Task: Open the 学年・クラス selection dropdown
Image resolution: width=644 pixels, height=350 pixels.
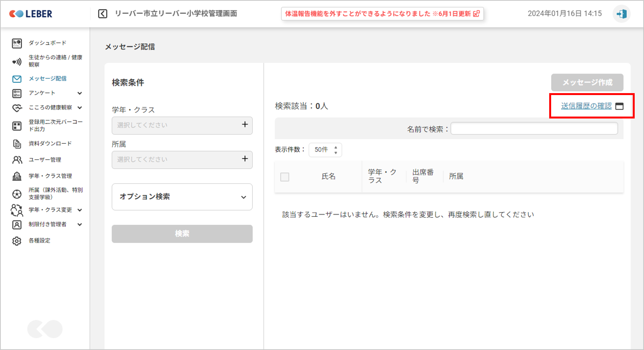Action: (x=182, y=125)
